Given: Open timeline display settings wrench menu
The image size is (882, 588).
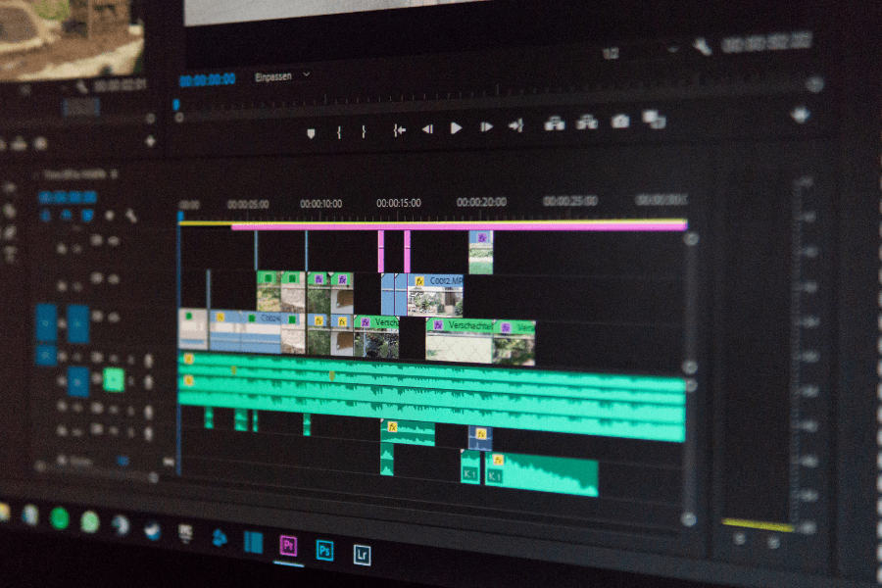Looking at the screenshot, I should click(x=130, y=216).
